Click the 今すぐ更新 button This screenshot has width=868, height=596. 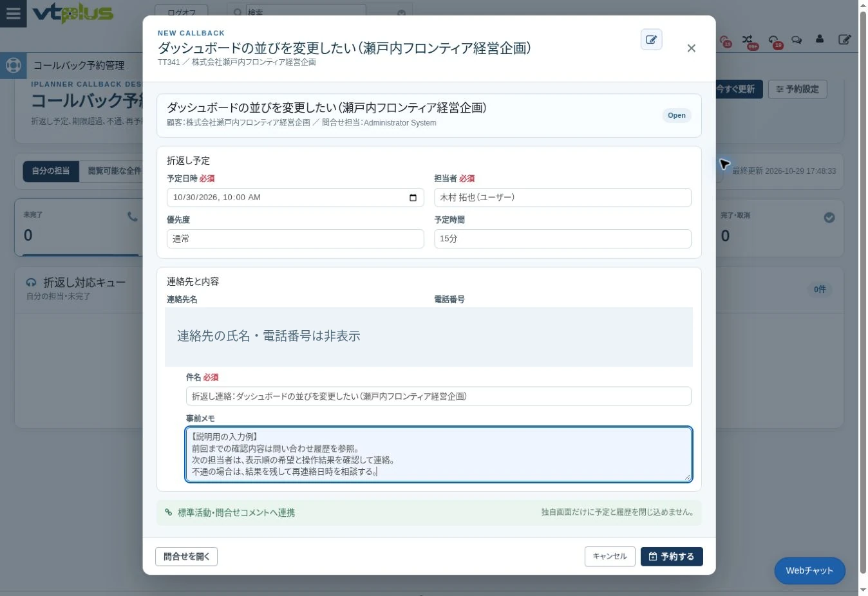coord(738,89)
